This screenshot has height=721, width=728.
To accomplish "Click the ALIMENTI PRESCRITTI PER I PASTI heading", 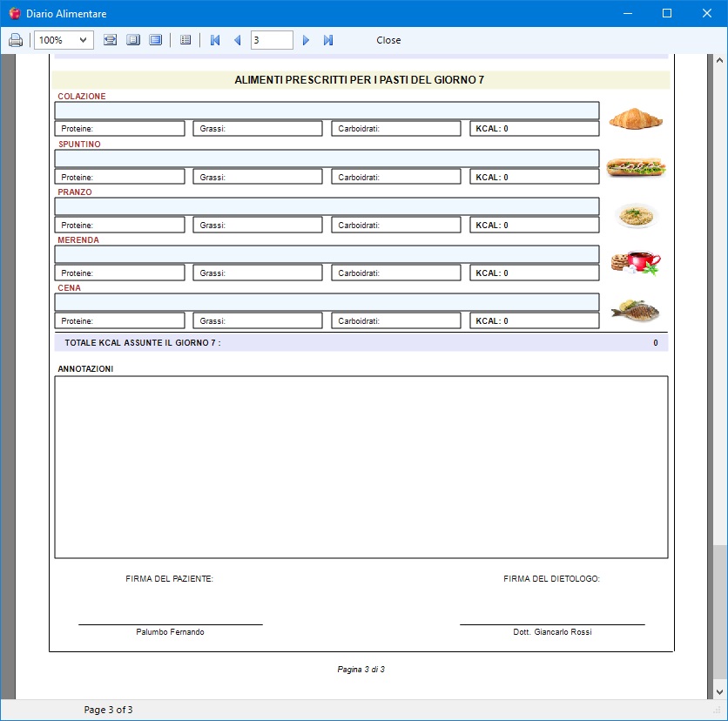I will [x=360, y=80].
